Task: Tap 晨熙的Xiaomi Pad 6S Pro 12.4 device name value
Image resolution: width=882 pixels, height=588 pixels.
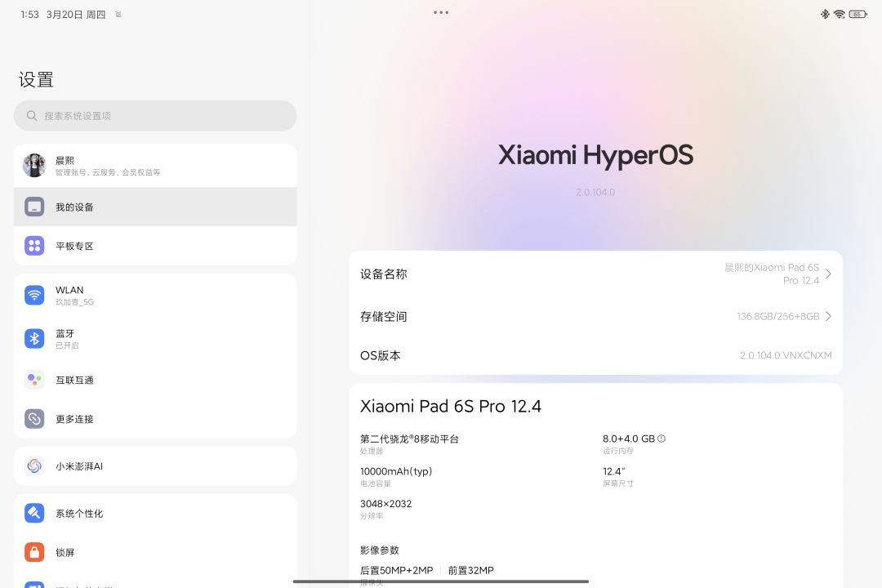Action: point(771,274)
